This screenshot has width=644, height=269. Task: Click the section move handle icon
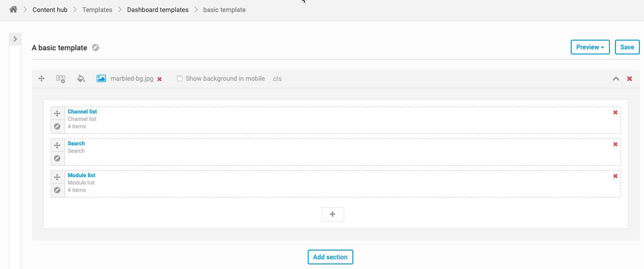click(41, 78)
